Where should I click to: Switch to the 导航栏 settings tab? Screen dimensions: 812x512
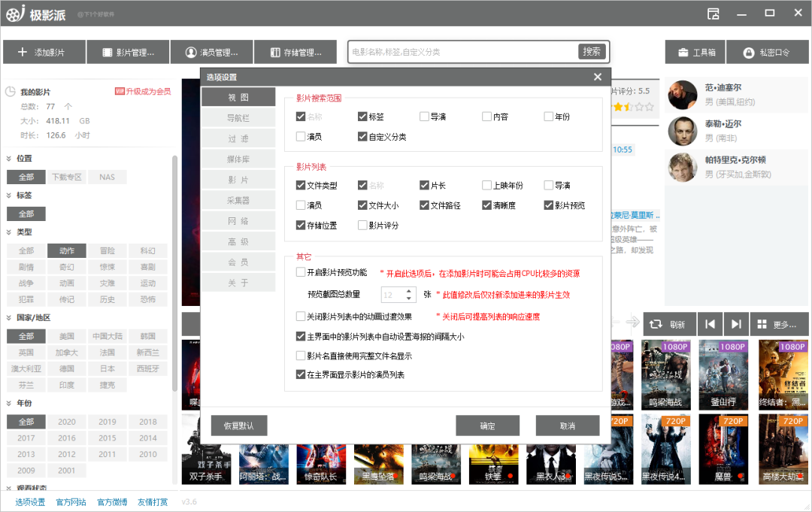point(238,118)
